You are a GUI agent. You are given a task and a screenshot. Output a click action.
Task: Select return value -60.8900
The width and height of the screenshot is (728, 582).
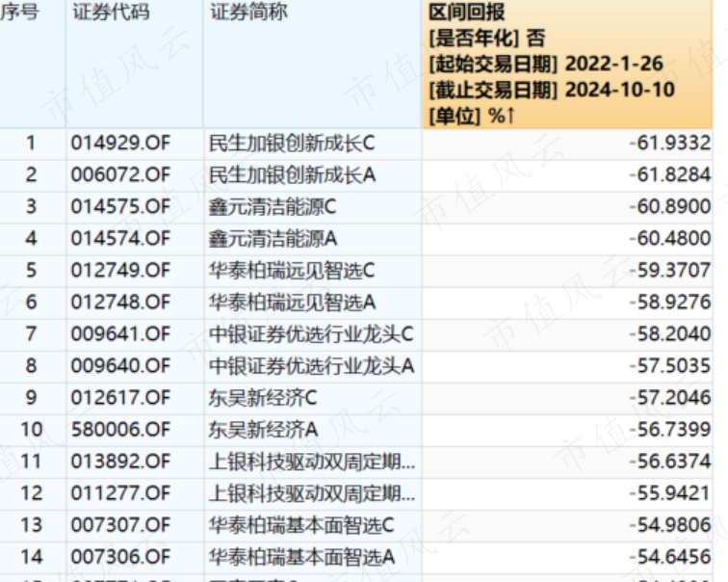tap(670, 206)
